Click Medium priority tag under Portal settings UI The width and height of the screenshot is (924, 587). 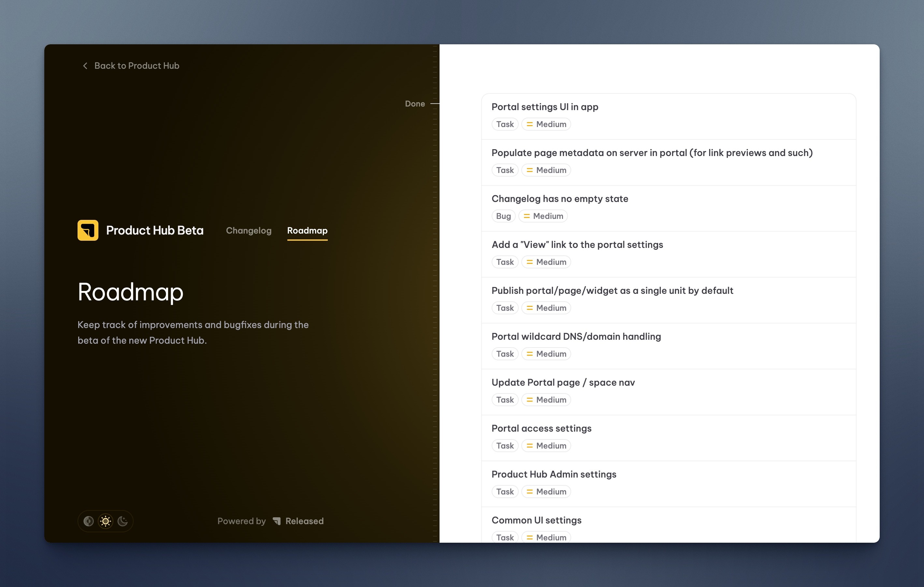click(x=546, y=124)
